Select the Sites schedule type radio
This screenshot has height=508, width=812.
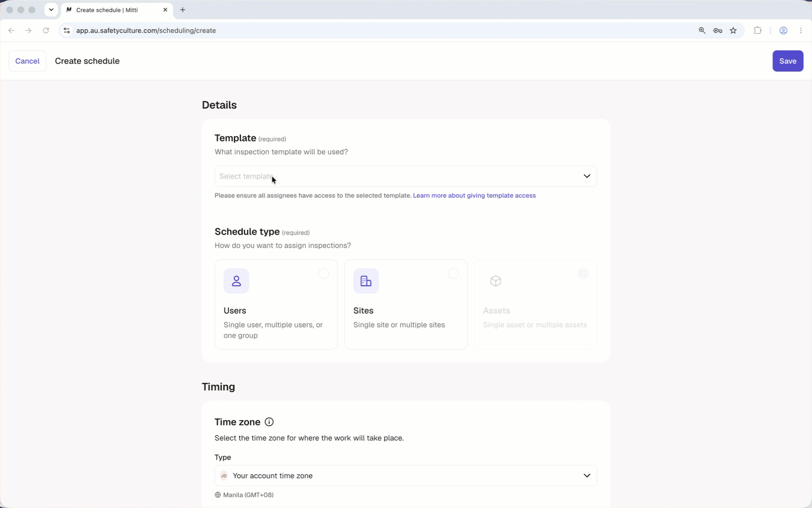(453, 274)
